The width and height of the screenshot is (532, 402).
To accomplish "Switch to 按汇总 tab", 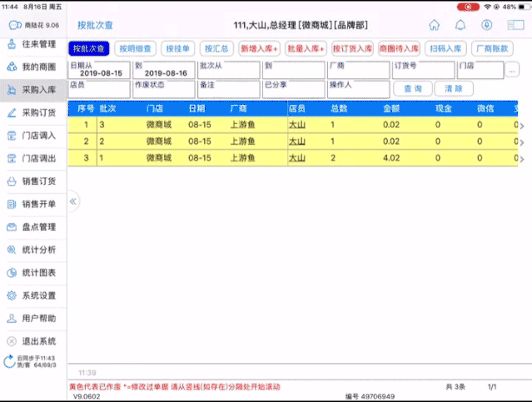I will [x=216, y=48].
